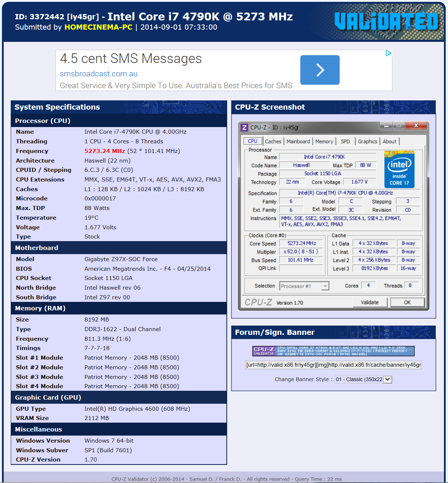Click the CPU-Z purple Z window icon
This screenshot has width=448, height=483.
coord(244,127)
